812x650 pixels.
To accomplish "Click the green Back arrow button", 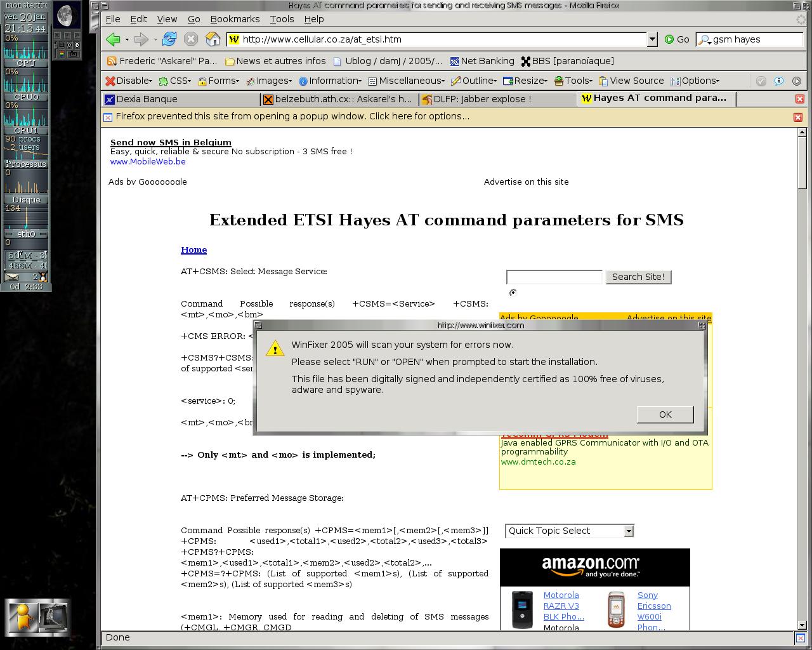I will (x=113, y=39).
